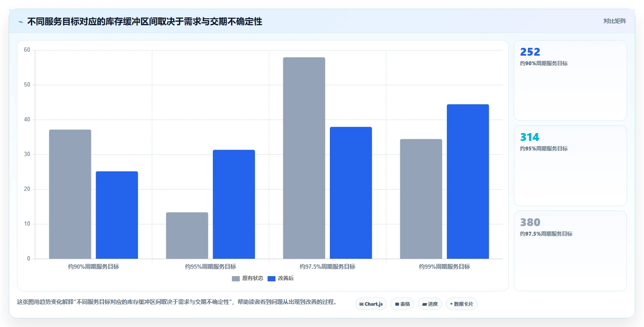The image size is (644, 327).
Task: Select the 表格 tag chip
Action: click(402, 304)
